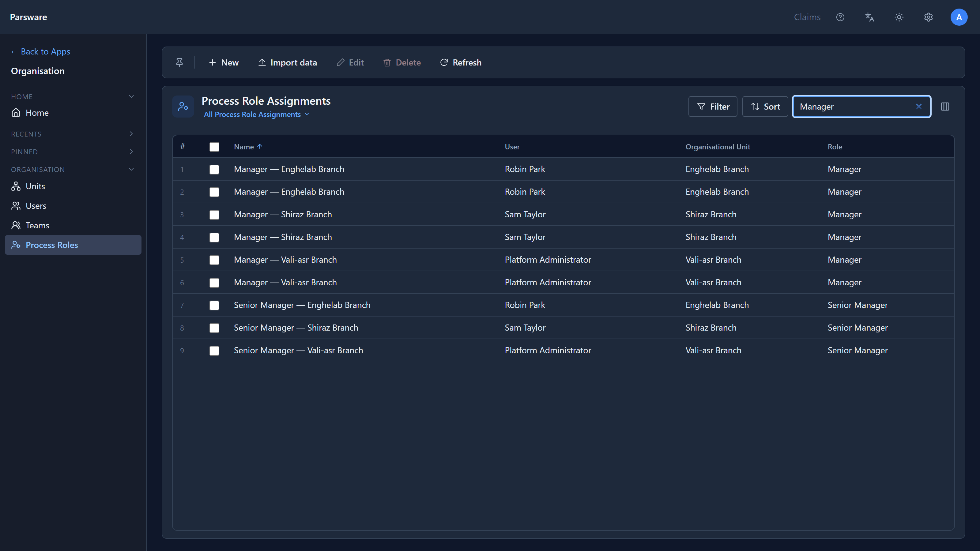The height and width of the screenshot is (551, 980).
Task: Toggle the select-all header checkbox
Action: pos(214,147)
